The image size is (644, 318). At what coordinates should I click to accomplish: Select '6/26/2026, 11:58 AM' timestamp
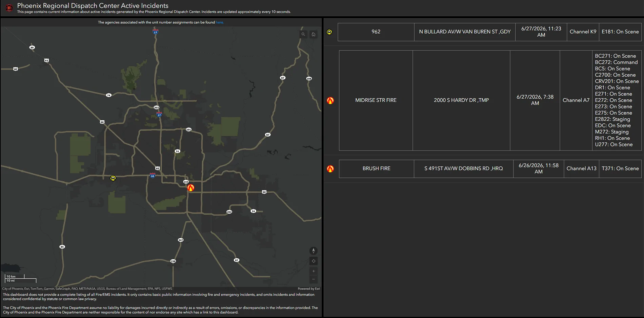tap(539, 168)
